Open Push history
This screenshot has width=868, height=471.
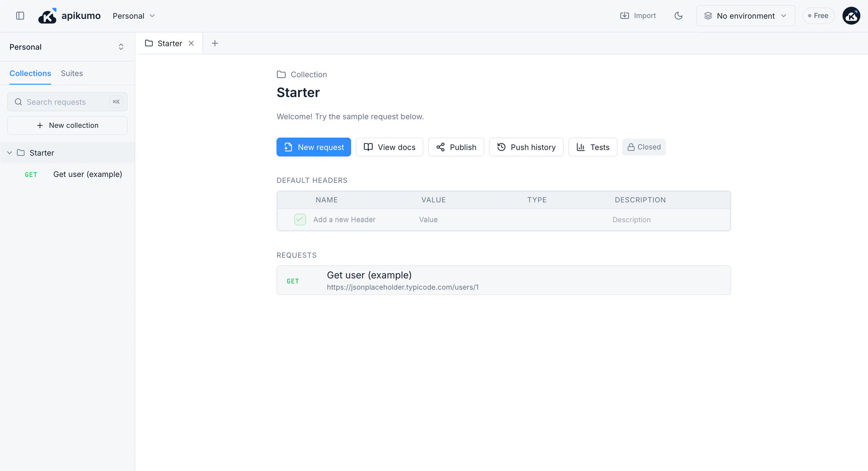click(526, 147)
